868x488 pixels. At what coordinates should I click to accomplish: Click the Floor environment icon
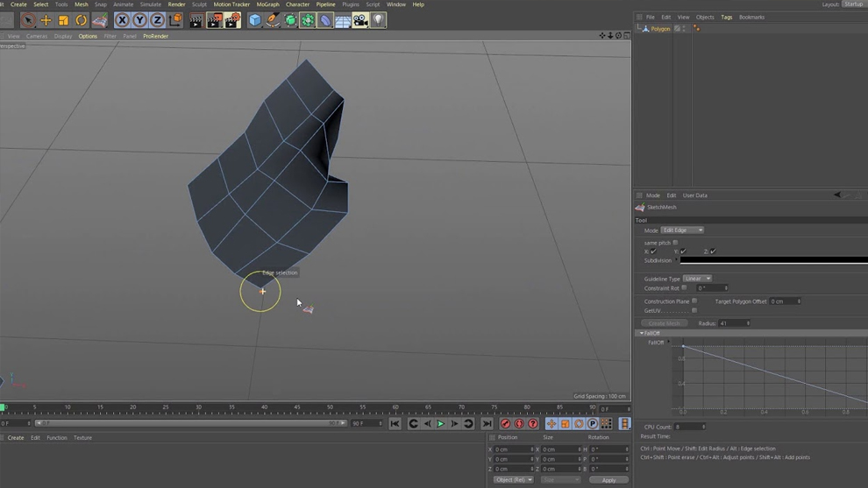click(x=343, y=20)
